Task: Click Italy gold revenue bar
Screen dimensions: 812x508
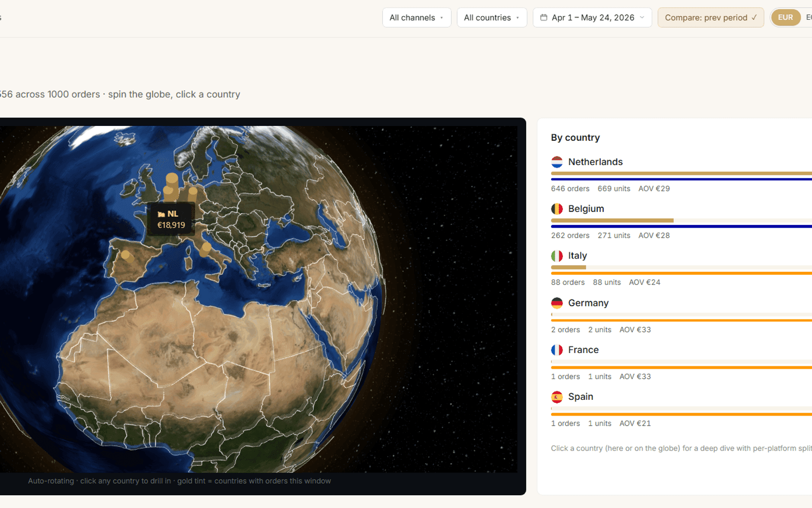Action: click(568, 267)
